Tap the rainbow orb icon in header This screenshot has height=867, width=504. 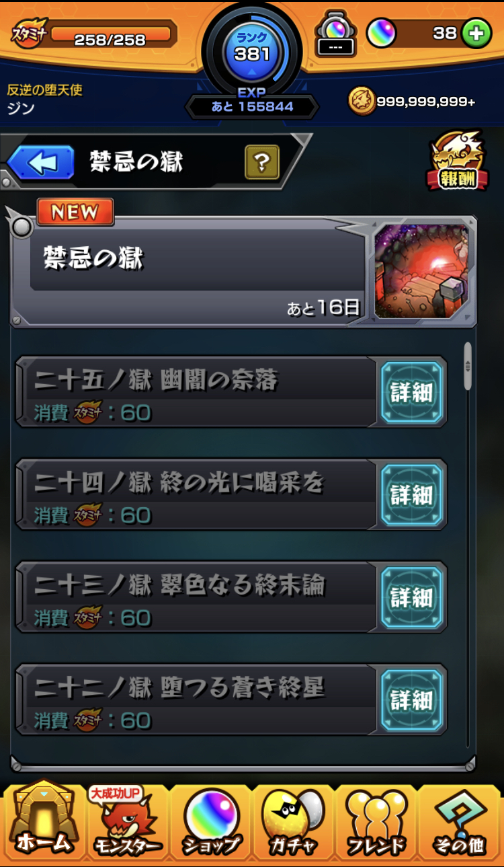click(381, 33)
